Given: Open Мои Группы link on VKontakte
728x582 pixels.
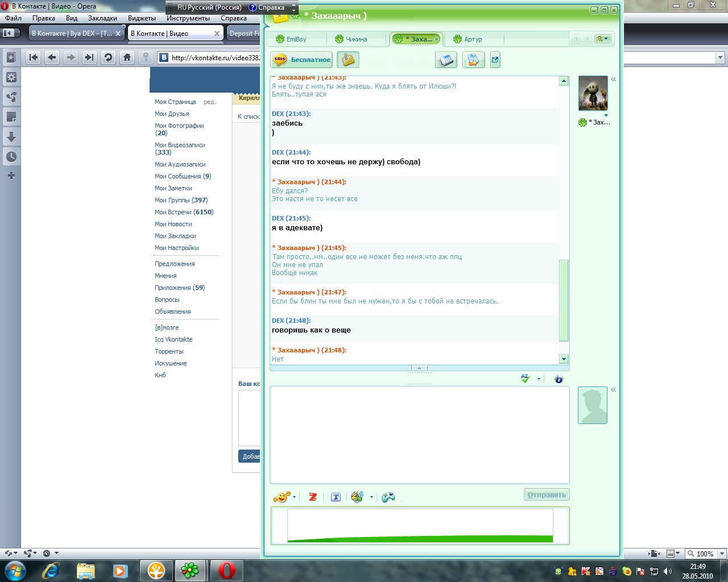Looking at the screenshot, I should [x=181, y=200].
